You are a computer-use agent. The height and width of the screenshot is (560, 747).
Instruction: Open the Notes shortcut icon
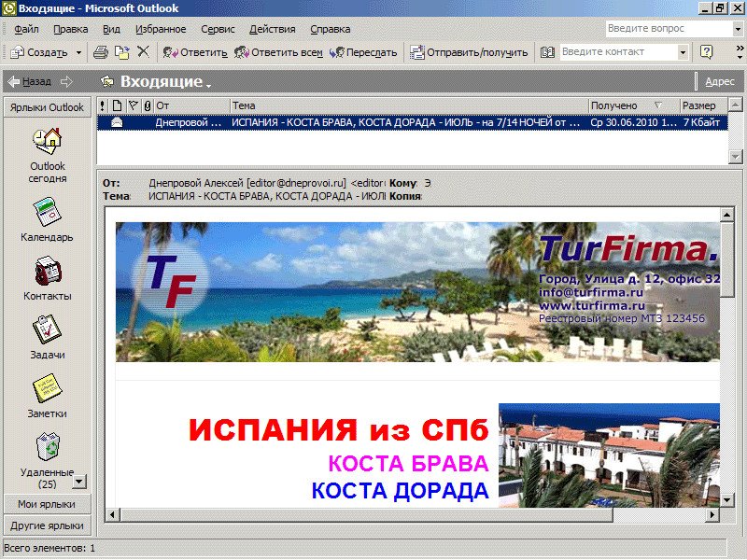tap(47, 388)
